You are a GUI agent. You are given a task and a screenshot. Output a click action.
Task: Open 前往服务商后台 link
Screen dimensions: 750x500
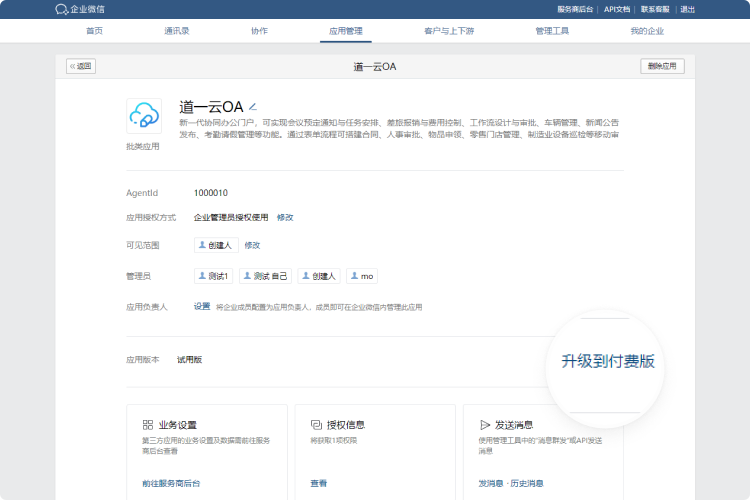[x=171, y=483]
